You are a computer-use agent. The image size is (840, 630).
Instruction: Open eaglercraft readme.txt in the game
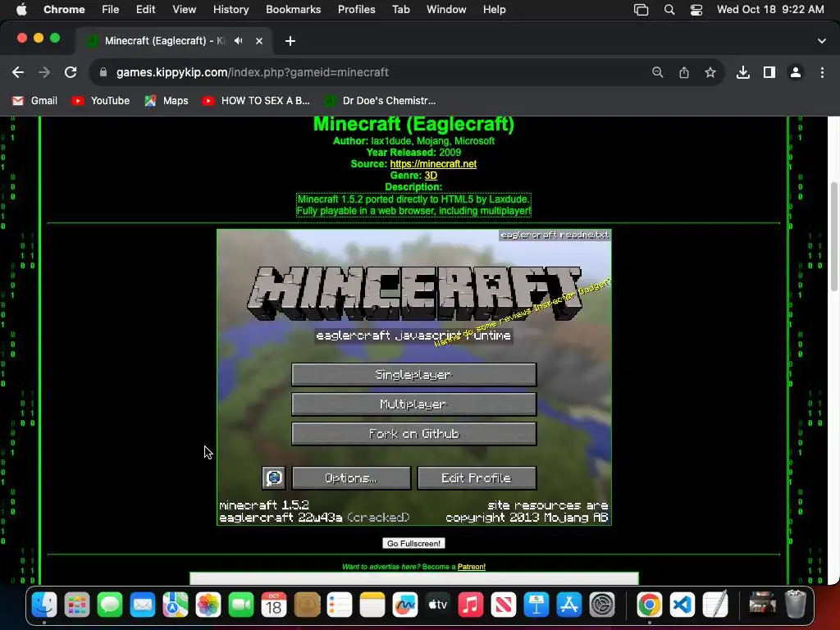point(555,235)
